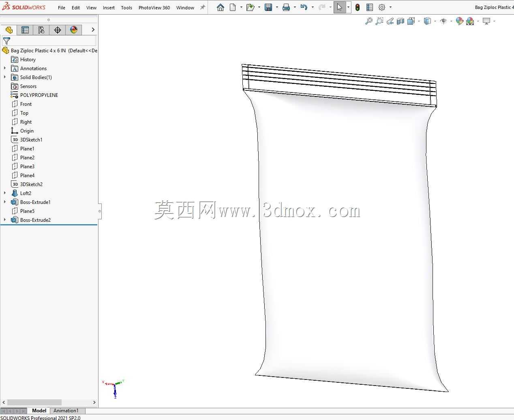This screenshot has height=420, width=514.
Task: Expand the Solid Bodies(1) node
Action: point(5,77)
